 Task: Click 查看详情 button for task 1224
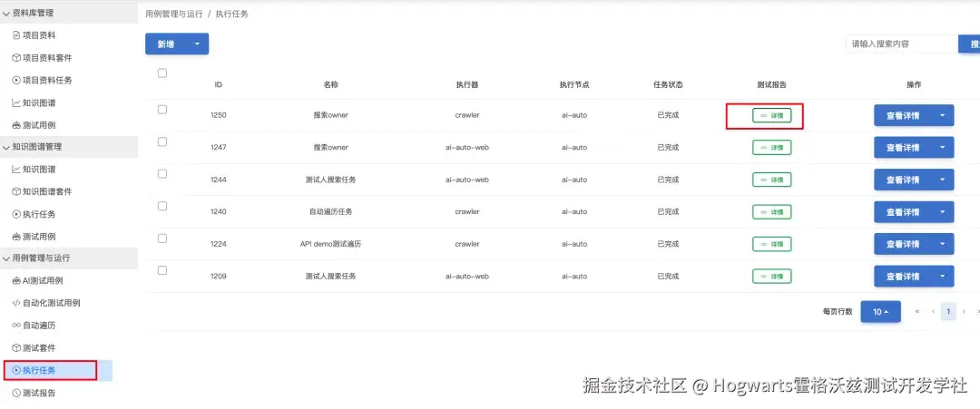pos(903,244)
